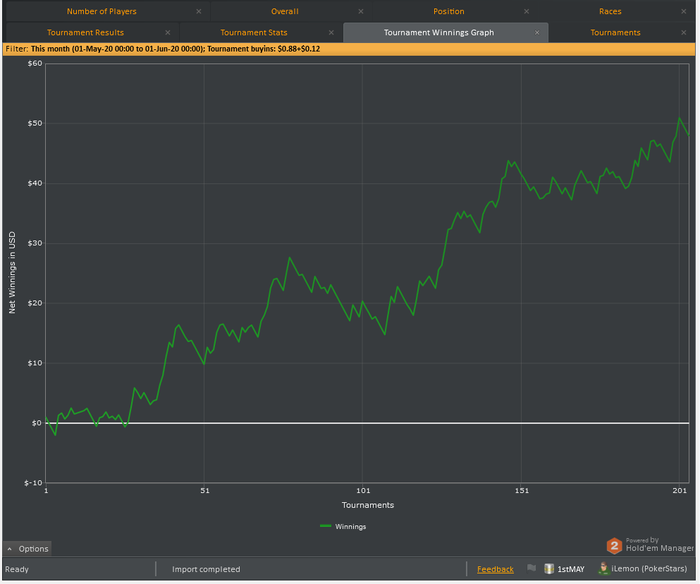Expand the Options panel
The image size is (700, 584).
coord(28,549)
